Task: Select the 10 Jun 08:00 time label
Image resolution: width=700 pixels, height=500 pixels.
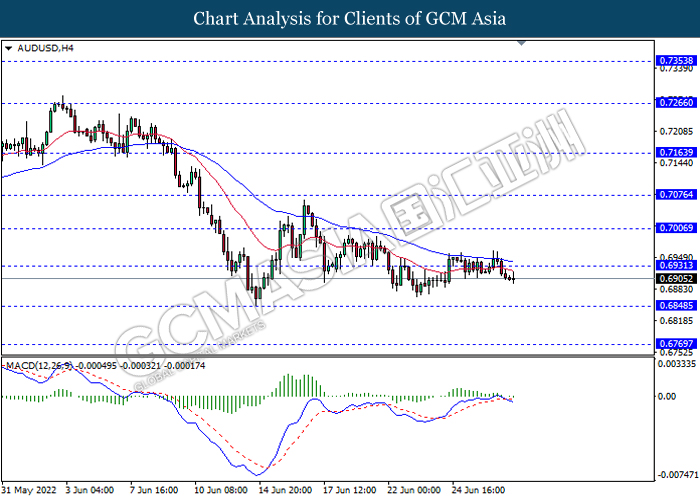Action: tap(221, 490)
